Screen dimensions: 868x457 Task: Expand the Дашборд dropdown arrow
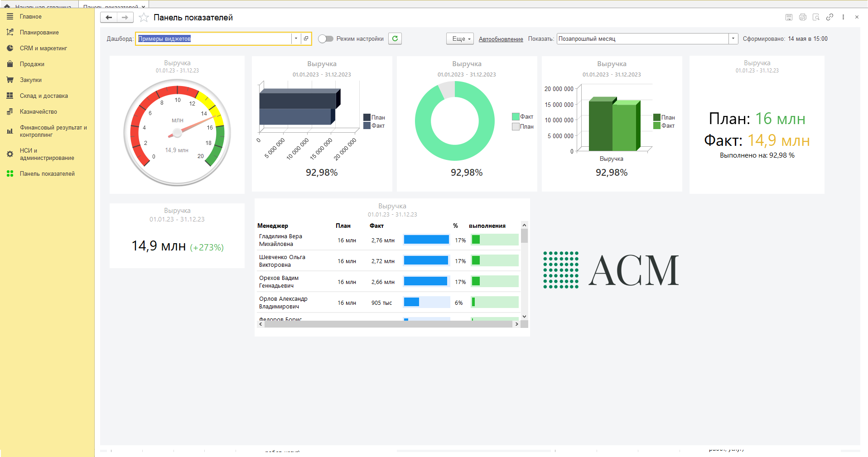[296, 38]
